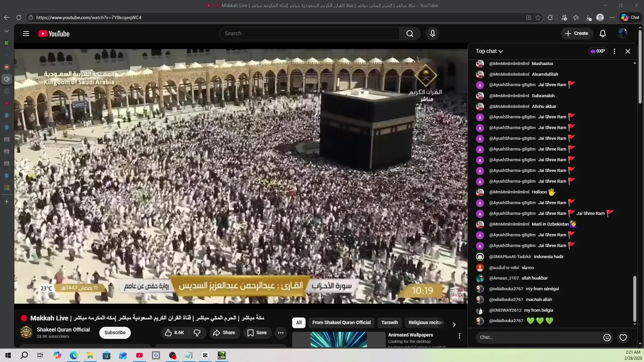Click the @SMAPlusAt-Tadzkir chat username

[510, 257]
